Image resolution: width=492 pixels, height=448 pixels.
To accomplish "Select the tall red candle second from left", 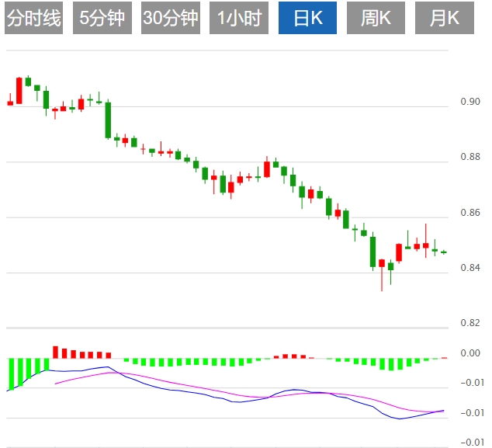I will tap(19, 90).
